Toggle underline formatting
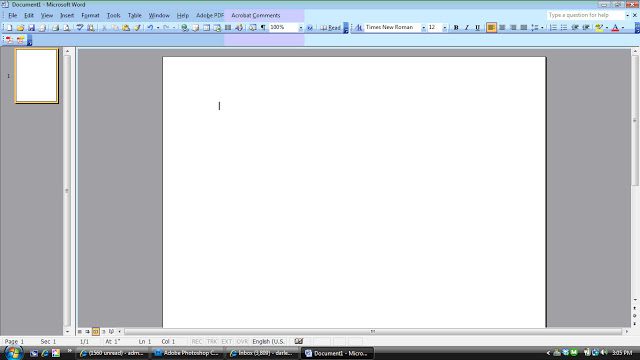 coord(477,28)
